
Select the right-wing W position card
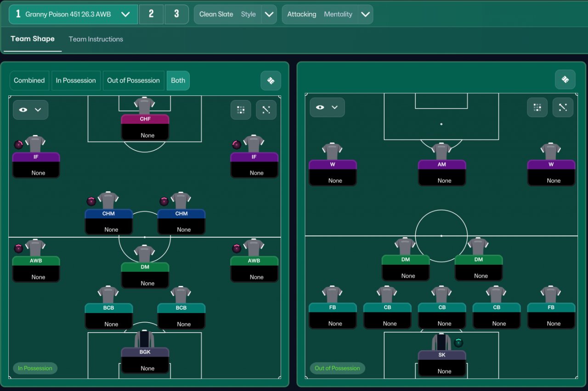[551, 173]
